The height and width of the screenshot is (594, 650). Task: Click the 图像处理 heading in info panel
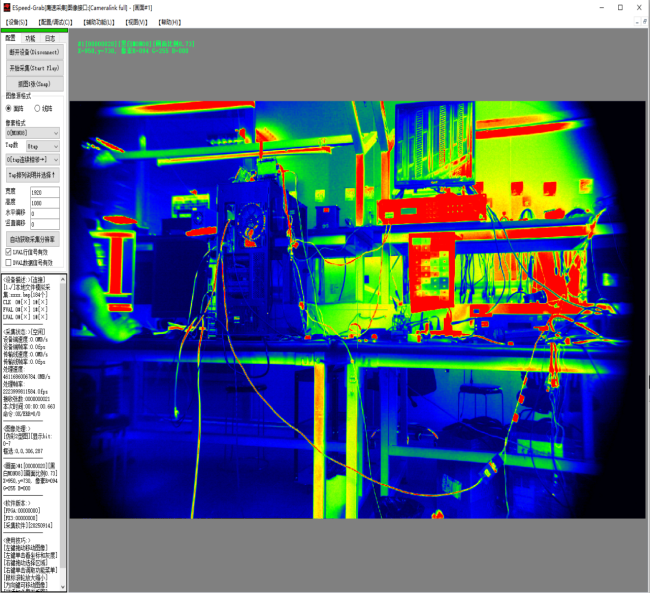(17, 428)
